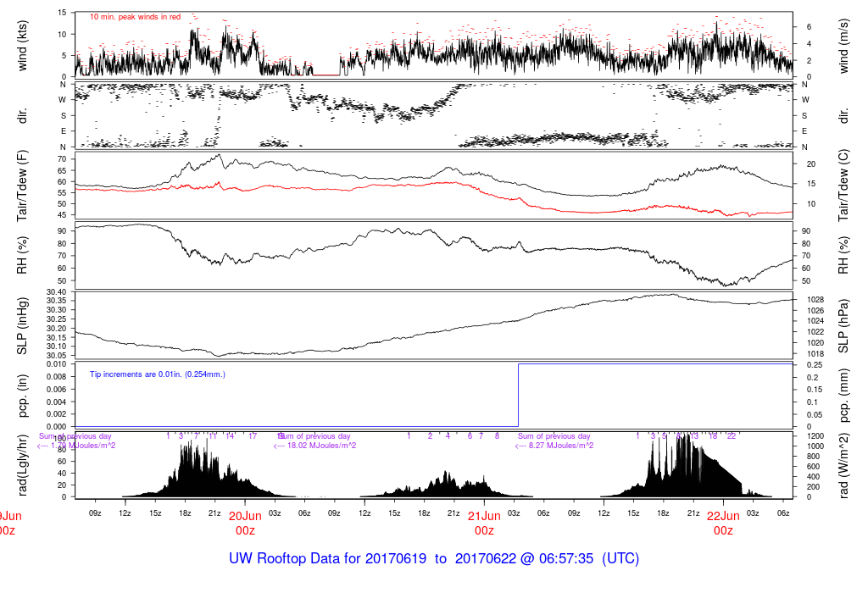Click the '0.25' mm precipitation tick label

[813, 365]
